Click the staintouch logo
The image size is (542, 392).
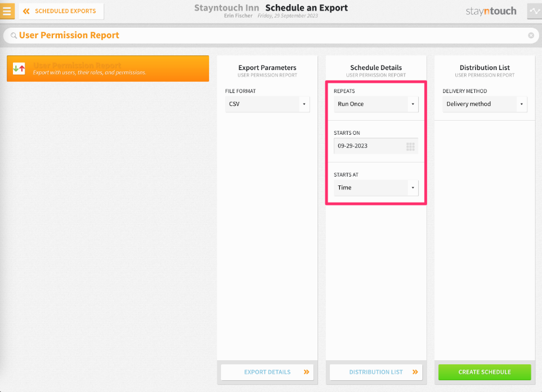491,11
